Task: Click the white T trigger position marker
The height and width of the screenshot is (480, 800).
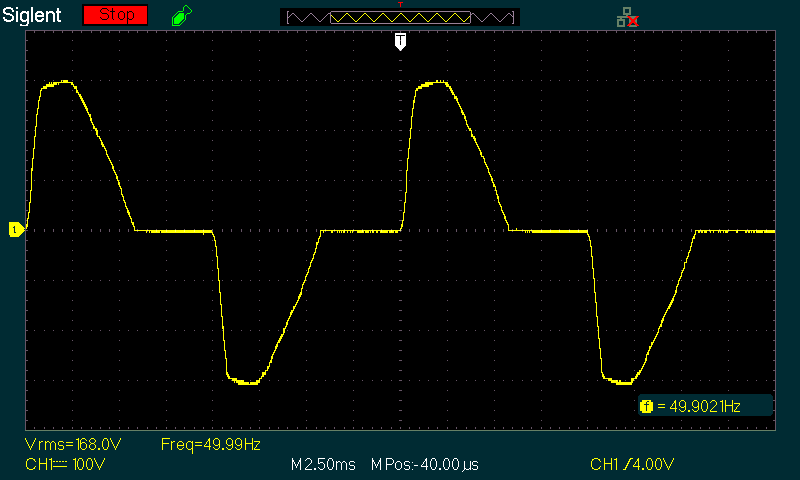Action: pyautogui.click(x=401, y=41)
